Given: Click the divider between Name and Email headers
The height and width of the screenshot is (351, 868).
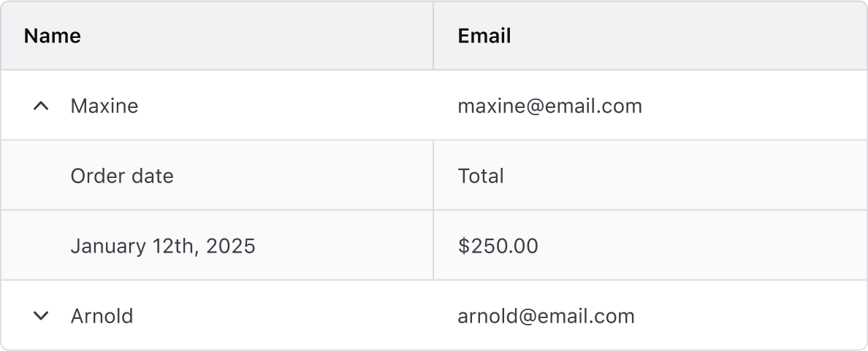Looking at the screenshot, I should tap(433, 36).
